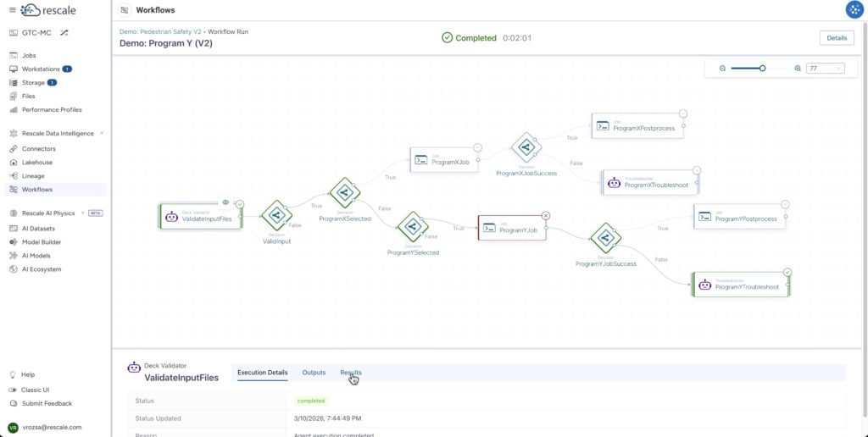Click the Rescale cloud logo
The image size is (868, 437).
pyautogui.click(x=48, y=10)
